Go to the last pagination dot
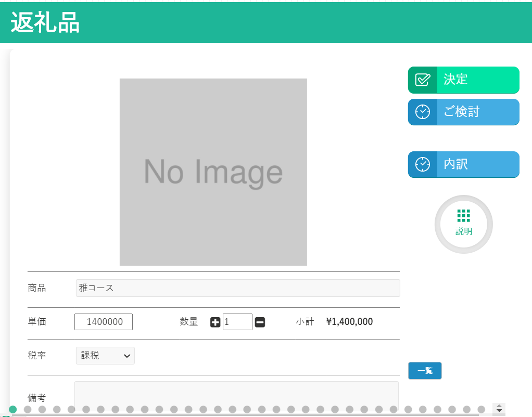Viewport: 532px width, 417px height. pos(481,409)
